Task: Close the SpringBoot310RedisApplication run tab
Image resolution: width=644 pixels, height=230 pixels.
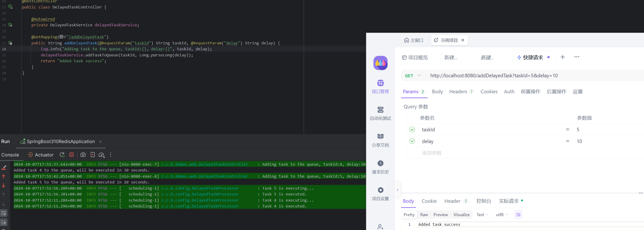Action: 100,142
